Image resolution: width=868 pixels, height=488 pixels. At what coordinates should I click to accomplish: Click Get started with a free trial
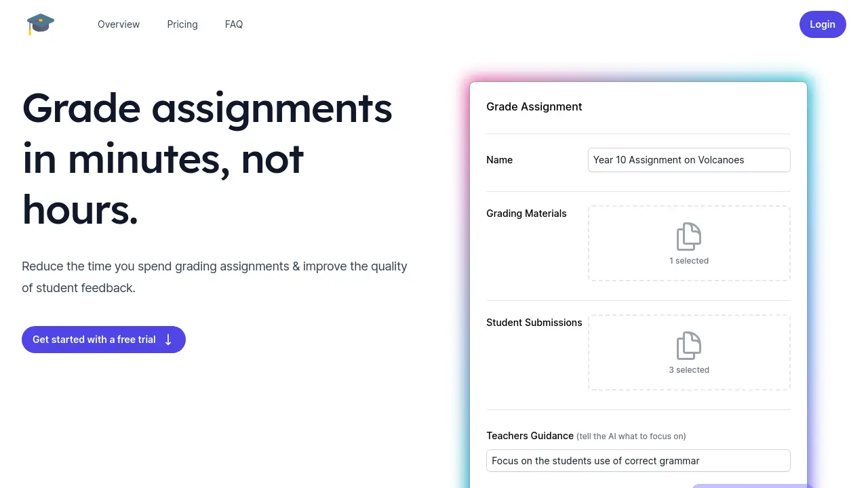(x=104, y=340)
